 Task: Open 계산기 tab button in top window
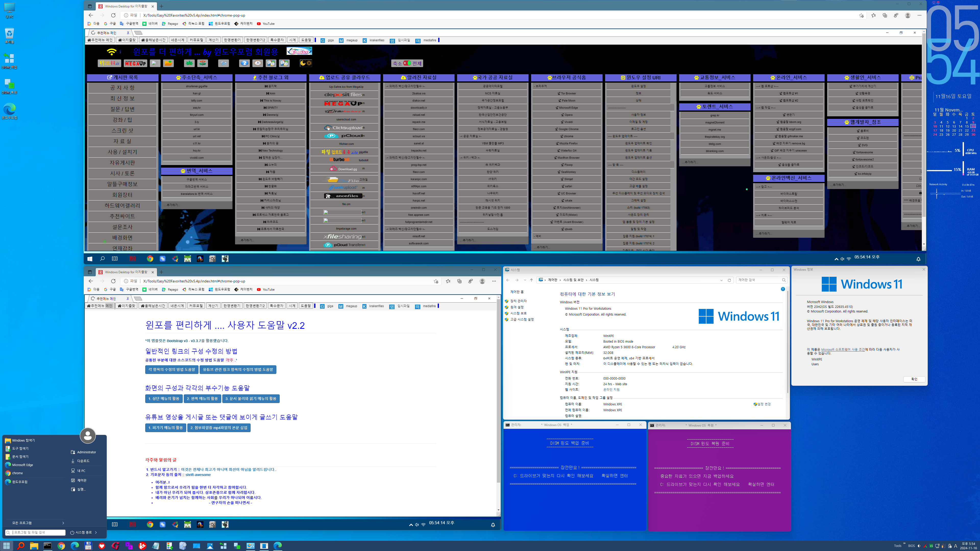[213, 40]
